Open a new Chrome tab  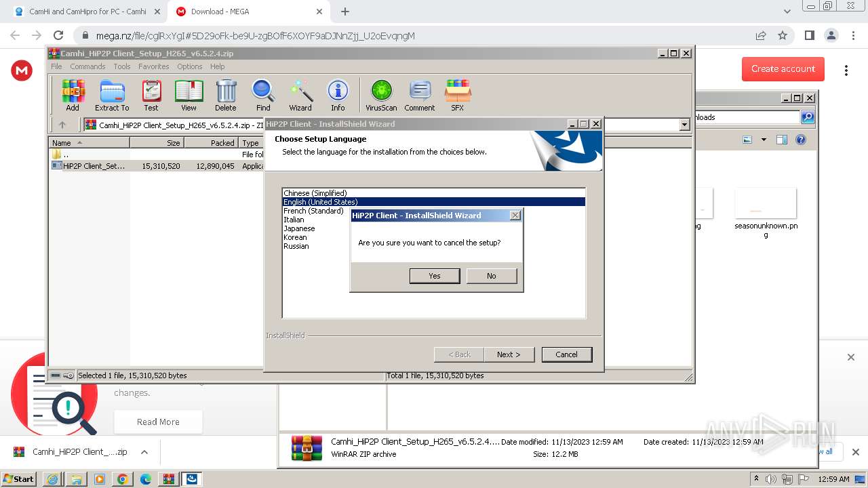tap(345, 12)
